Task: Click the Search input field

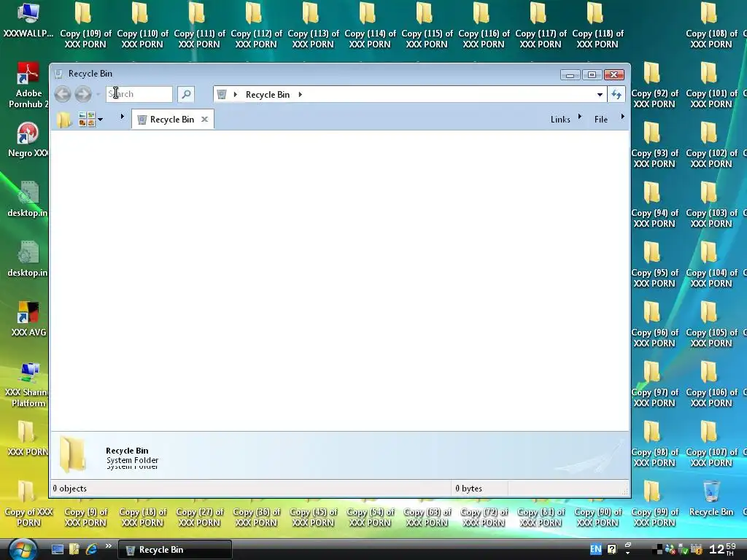Action: click(139, 94)
